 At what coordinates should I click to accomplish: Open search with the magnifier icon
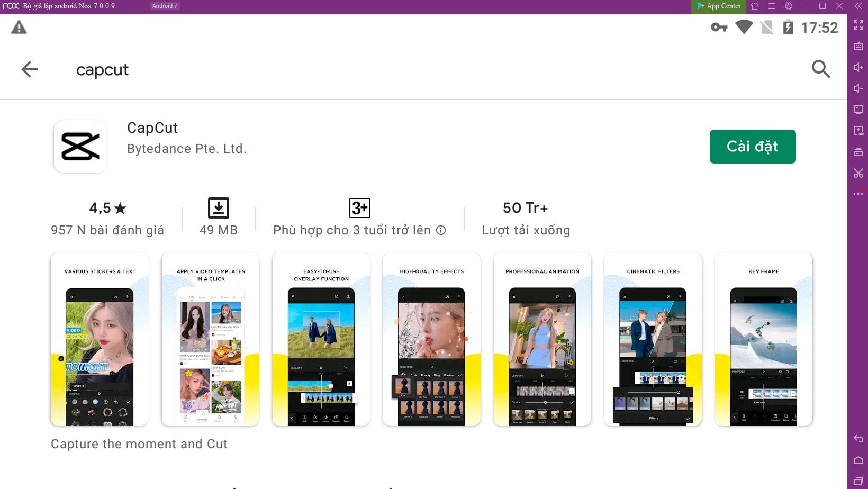click(x=820, y=69)
